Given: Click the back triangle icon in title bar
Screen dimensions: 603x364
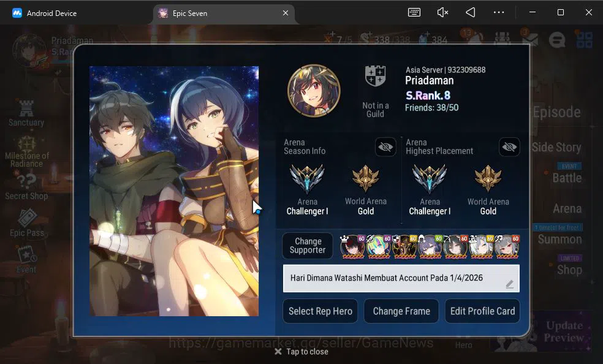Looking at the screenshot, I should pos(470,13).
